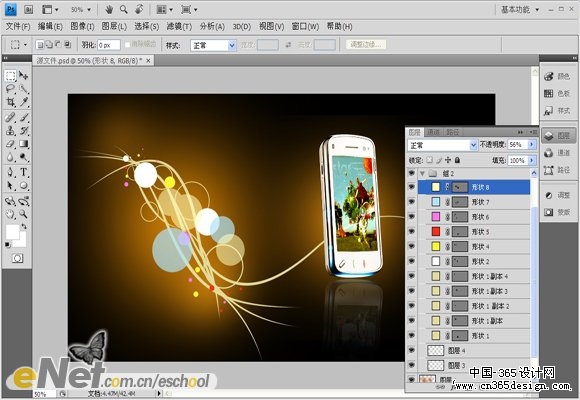The height and width of the screenshot is (400, 580).
Task: Open the 窗口(W) menu
Action: (x=305, y=26)
